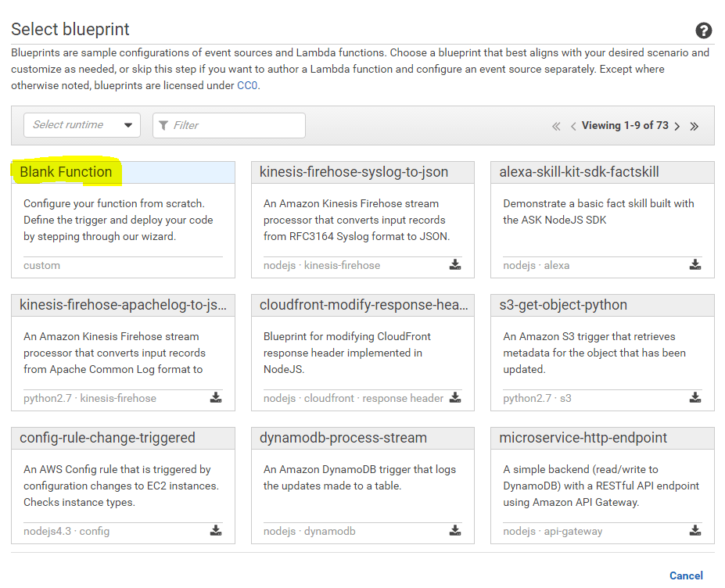The height and width of the screenshot is (588, 725).
Task: Pick the cloudfront-modify-response-hea... blueprint title
Action: pyautogui.click(x=364, y=305)
